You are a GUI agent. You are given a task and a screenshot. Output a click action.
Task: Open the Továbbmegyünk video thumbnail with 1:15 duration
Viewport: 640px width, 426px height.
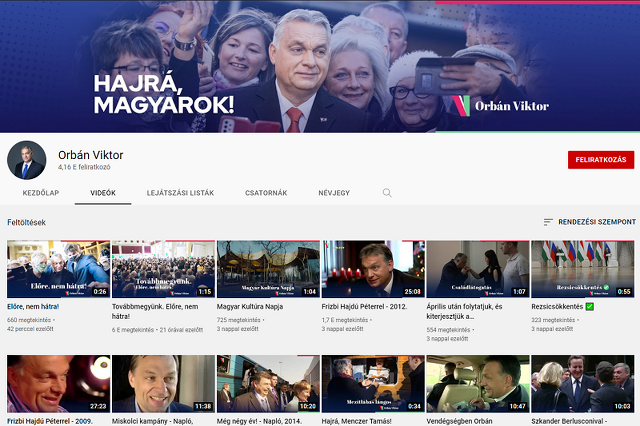tap(163, 269)
